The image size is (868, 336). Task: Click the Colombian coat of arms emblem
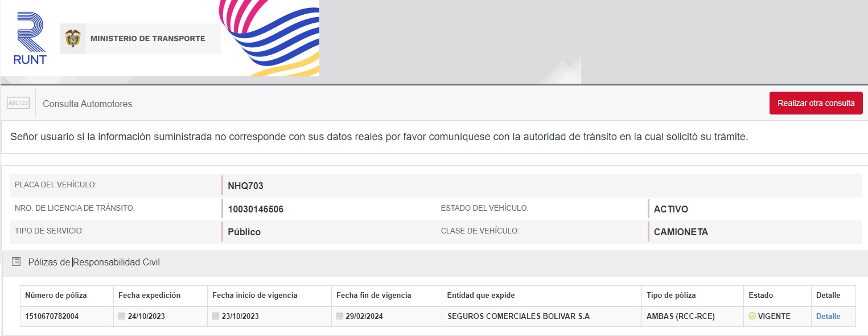(73, 39)
